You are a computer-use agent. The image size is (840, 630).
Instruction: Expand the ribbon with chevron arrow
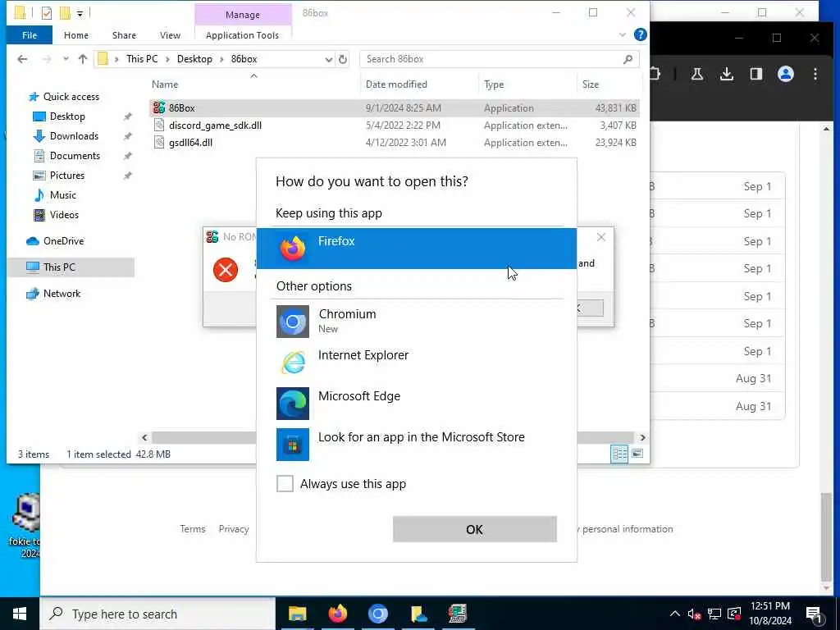623,34
